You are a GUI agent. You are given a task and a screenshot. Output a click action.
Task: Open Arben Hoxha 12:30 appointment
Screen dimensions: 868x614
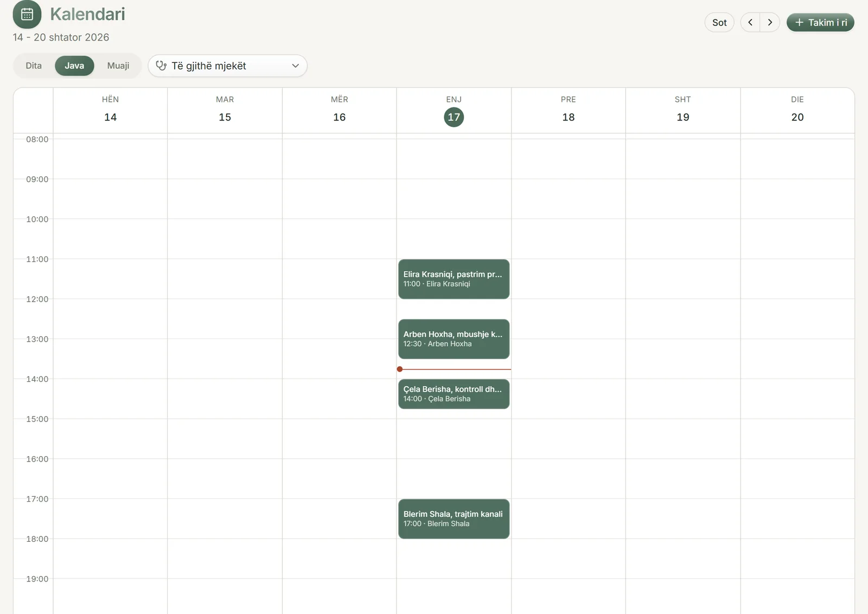point(454,339)
